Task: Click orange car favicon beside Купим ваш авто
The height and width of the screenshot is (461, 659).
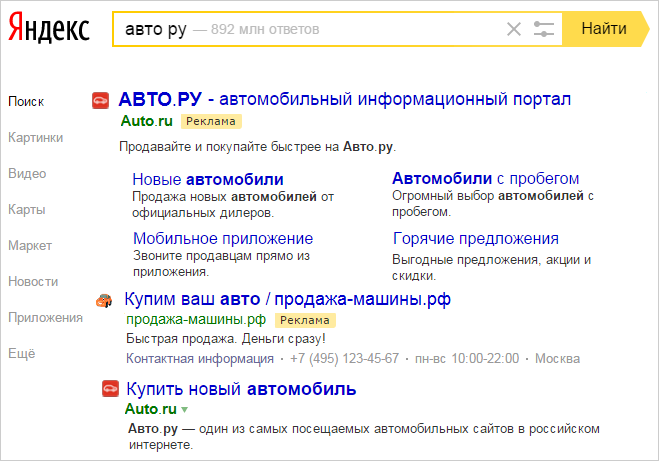Action: click(104, 300)
